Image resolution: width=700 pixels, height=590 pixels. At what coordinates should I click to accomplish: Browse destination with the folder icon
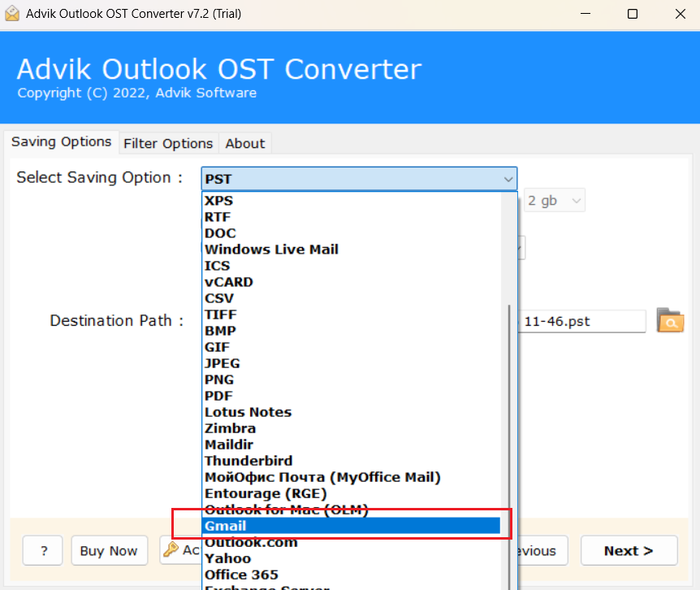(670, 320)
